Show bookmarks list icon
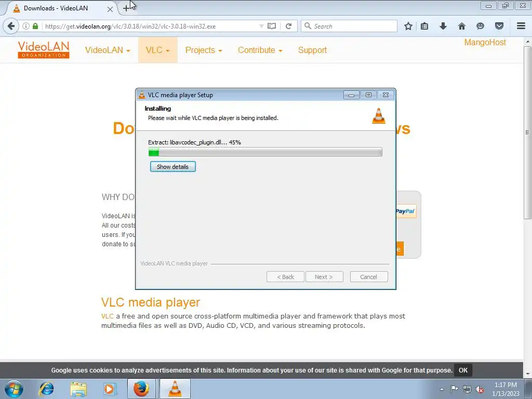The image size is (532, 399). (x=424, y=26)
